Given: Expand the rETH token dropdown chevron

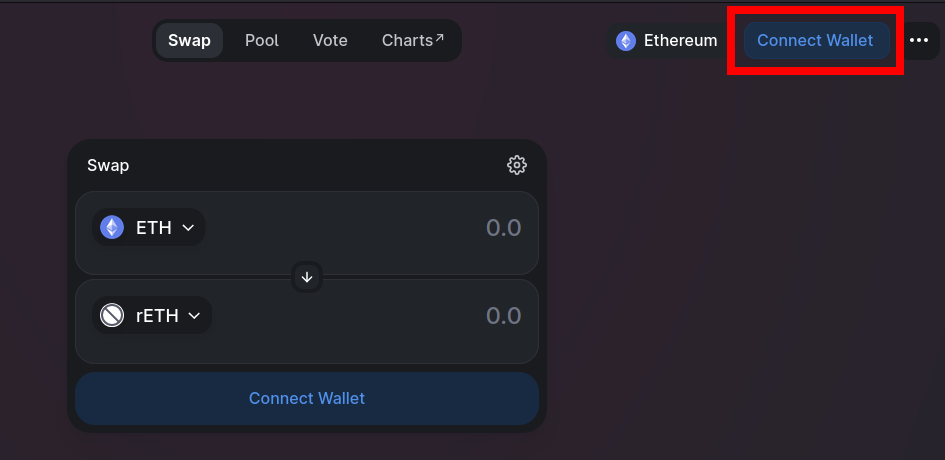Looking at the screenshot, I should point(195,316).
